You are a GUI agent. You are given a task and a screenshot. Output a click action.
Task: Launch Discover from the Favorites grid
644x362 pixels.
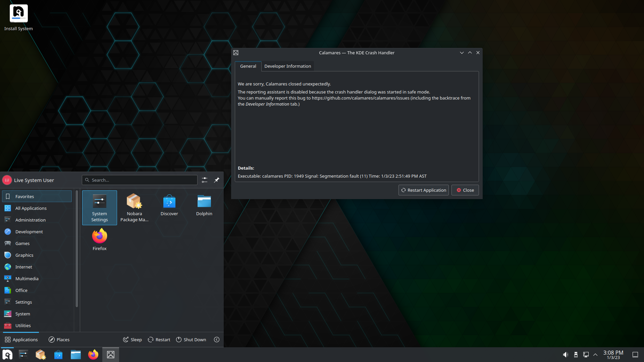(169, 208)
